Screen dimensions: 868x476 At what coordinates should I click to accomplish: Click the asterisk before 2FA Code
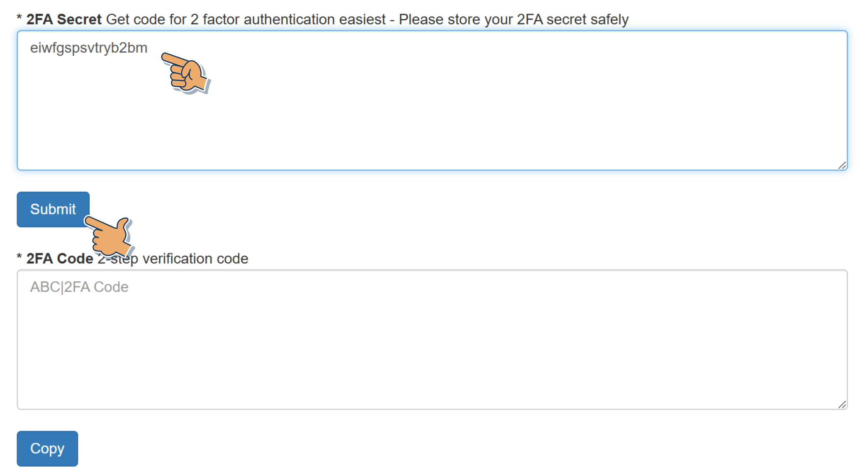pos(19,258)
